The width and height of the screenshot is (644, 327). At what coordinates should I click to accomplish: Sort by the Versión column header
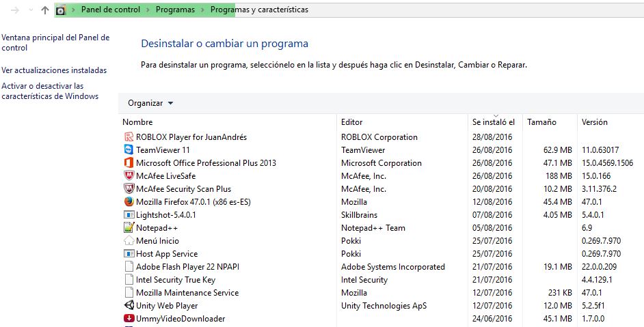click(594, 122)
